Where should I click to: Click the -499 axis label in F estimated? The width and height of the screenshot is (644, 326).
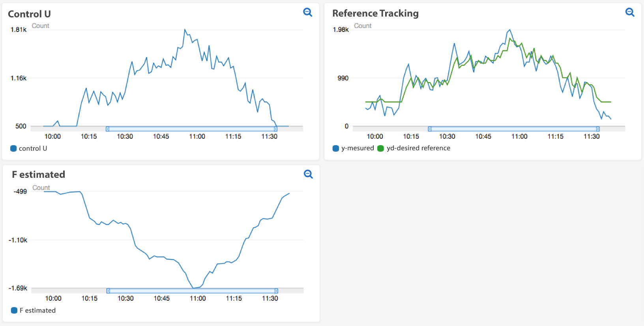(20, 191)
